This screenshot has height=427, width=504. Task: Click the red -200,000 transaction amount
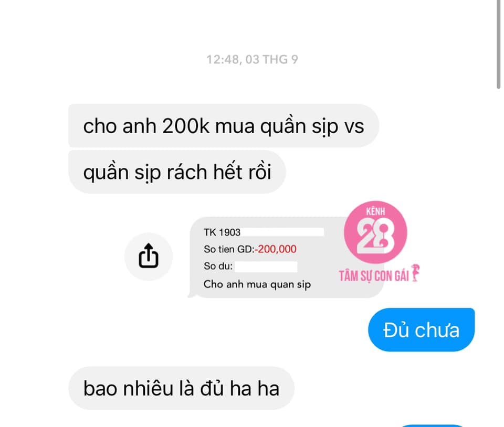coord(276,249)
